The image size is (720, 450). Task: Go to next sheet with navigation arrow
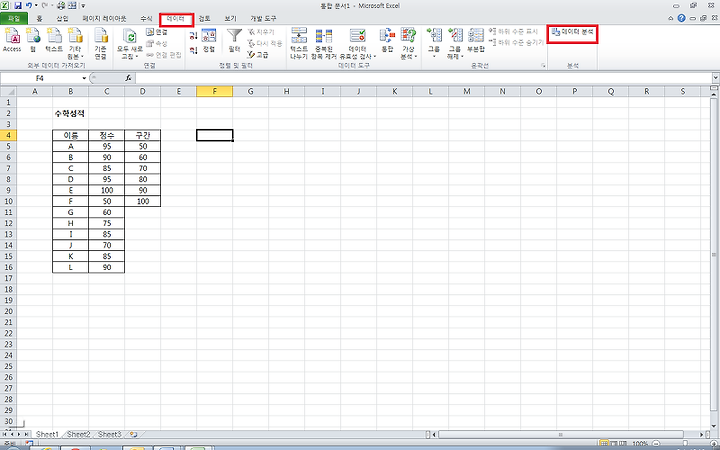19,434
